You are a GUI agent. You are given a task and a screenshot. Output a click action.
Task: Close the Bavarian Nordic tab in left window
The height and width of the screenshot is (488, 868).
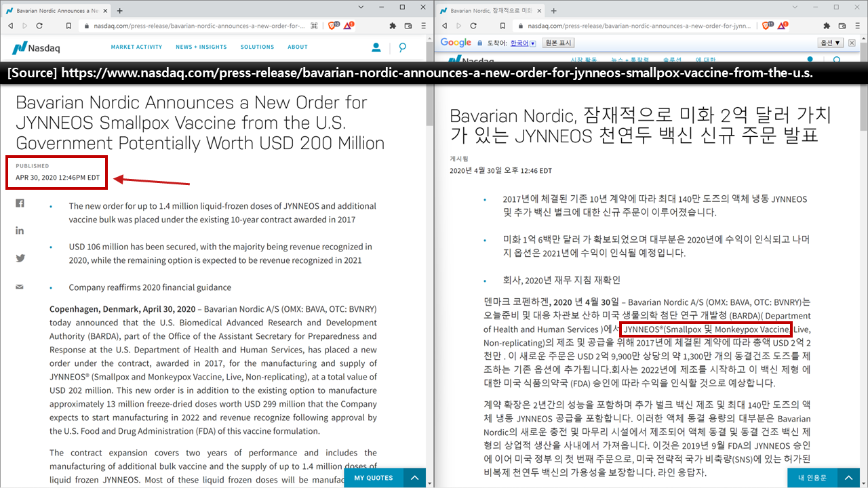click(104, 11)
